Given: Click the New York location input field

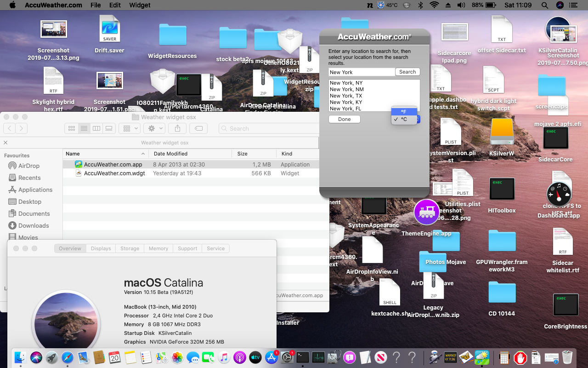Looking at the screenshot, I should point(362,72).
